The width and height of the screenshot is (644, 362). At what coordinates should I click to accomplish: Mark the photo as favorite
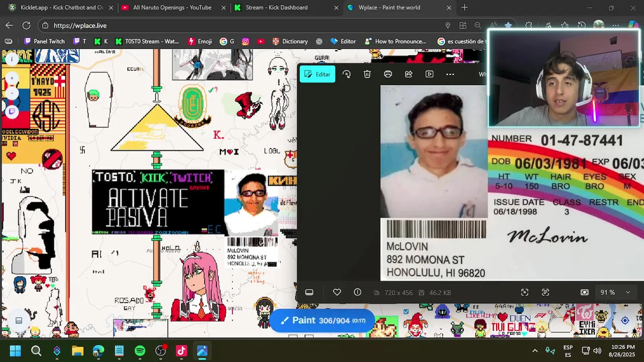point(337,293)
